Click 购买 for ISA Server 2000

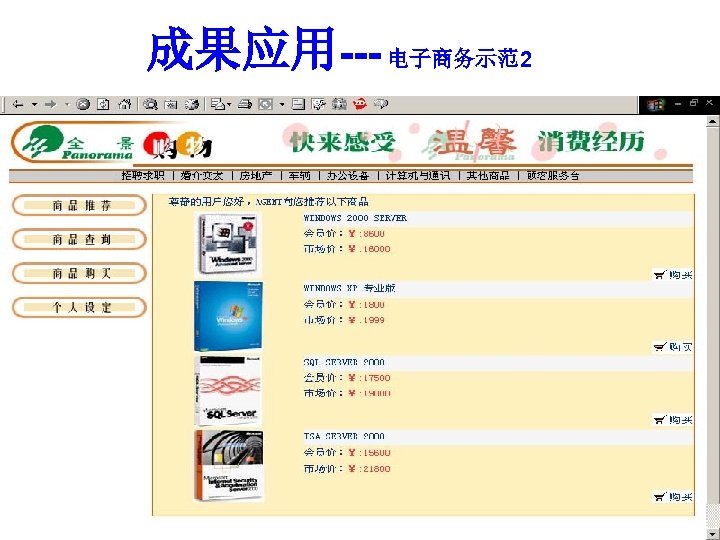pyautogui.click(x=673, y=497)
